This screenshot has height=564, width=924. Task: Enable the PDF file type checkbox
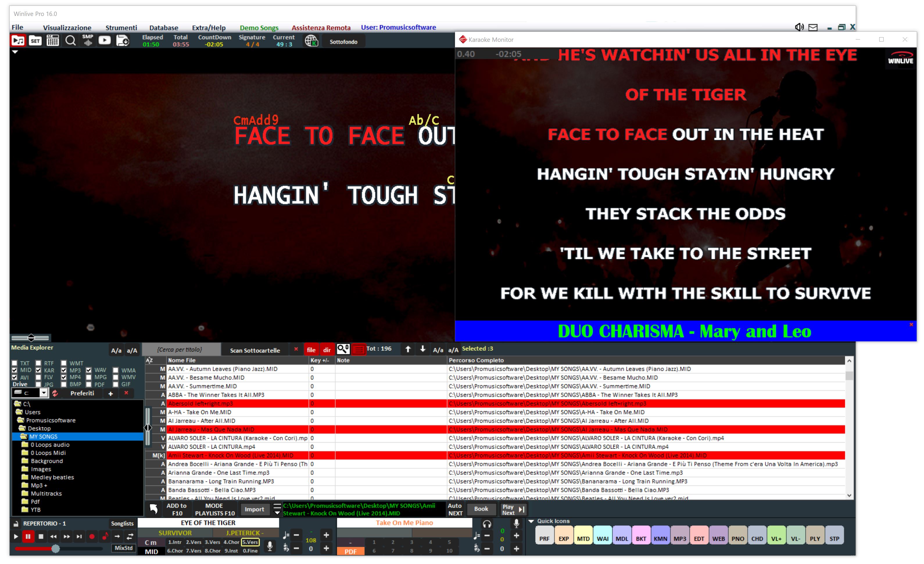click(89, 384)
